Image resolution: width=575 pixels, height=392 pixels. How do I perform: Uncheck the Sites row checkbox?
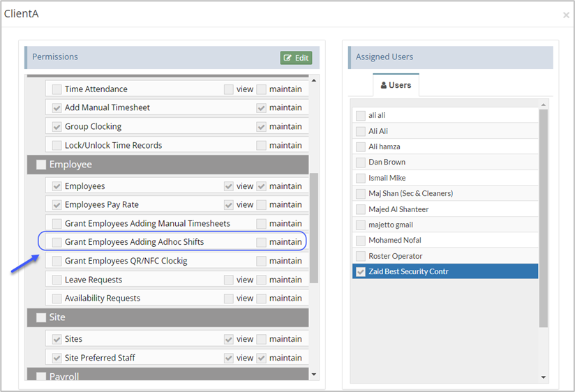pyautogui.click(x=57, y=339)
